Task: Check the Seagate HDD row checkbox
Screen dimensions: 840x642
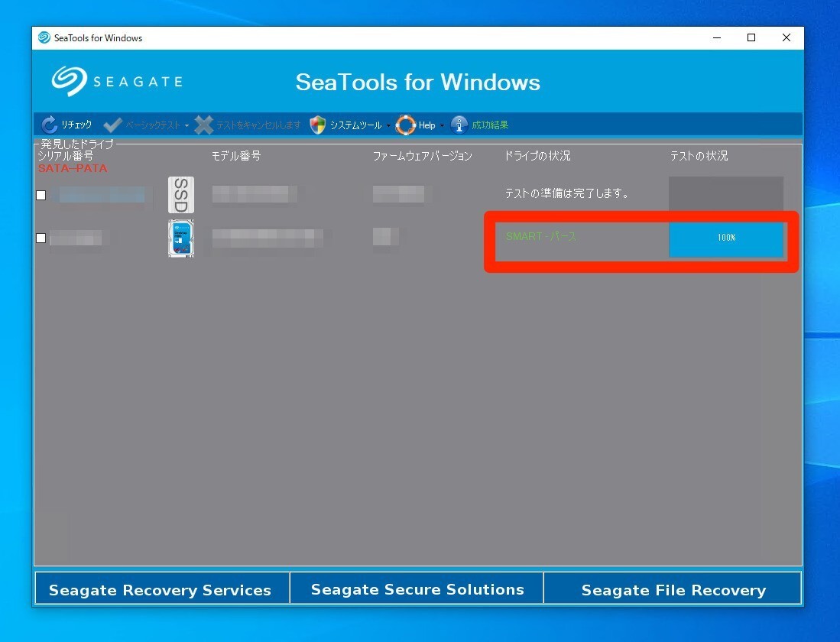Action: tap(41, 238)
